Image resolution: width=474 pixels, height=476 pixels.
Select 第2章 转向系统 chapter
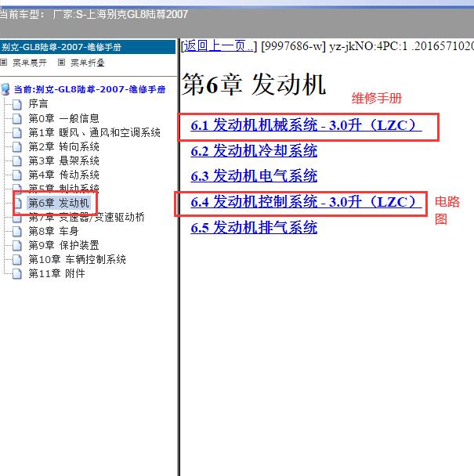(63, 146)
